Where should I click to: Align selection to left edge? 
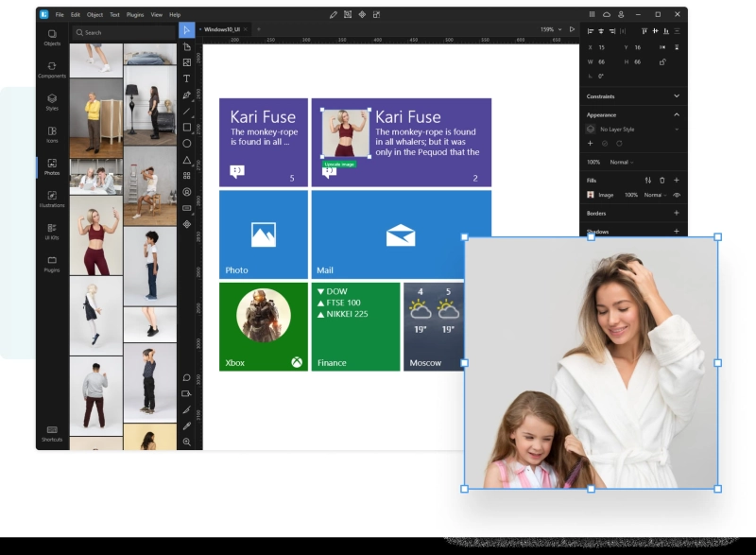coord(590,31)
